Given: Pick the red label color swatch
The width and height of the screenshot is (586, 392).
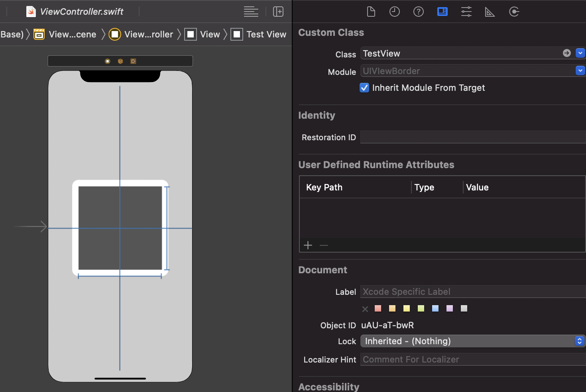Looking at the screenshot, I should 378,308.
